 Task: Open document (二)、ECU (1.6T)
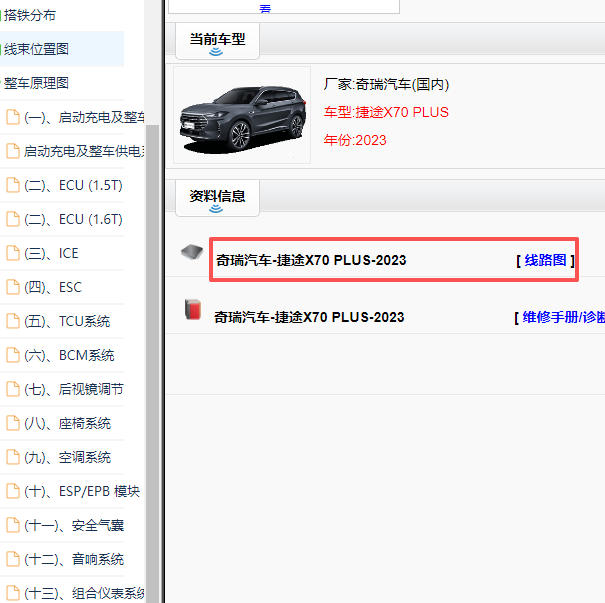(x=73, y=220)
